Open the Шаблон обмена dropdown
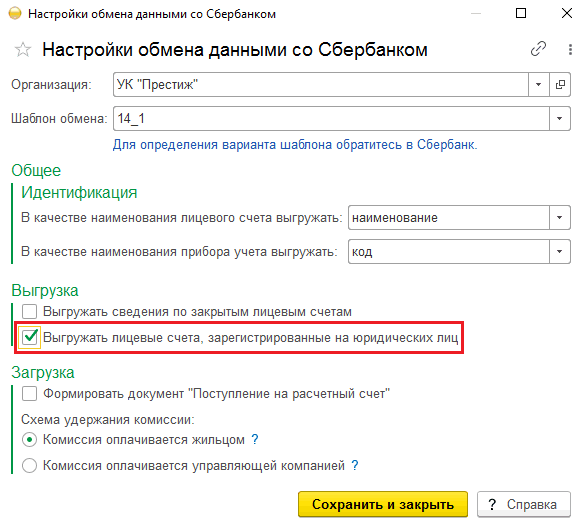Screen dimensions: 582x522 pos(560,118)
